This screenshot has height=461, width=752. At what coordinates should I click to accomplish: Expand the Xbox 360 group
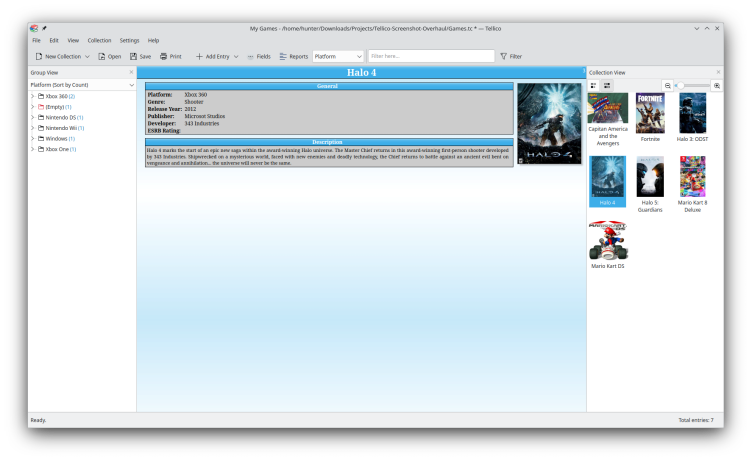pos(32,96)
